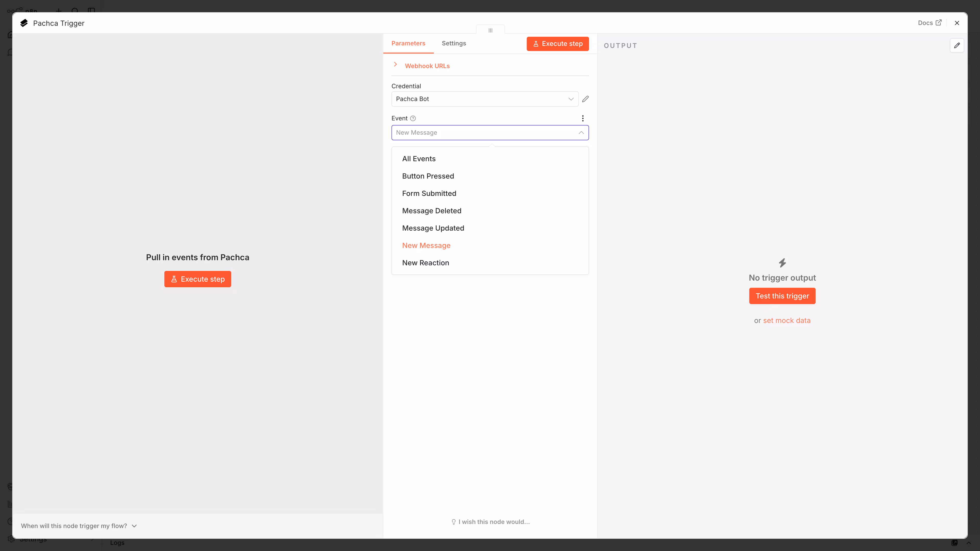The image size is (980, 551).
Task: Click 'I wish this node would...' feedback link
Action: pos(490,522)
